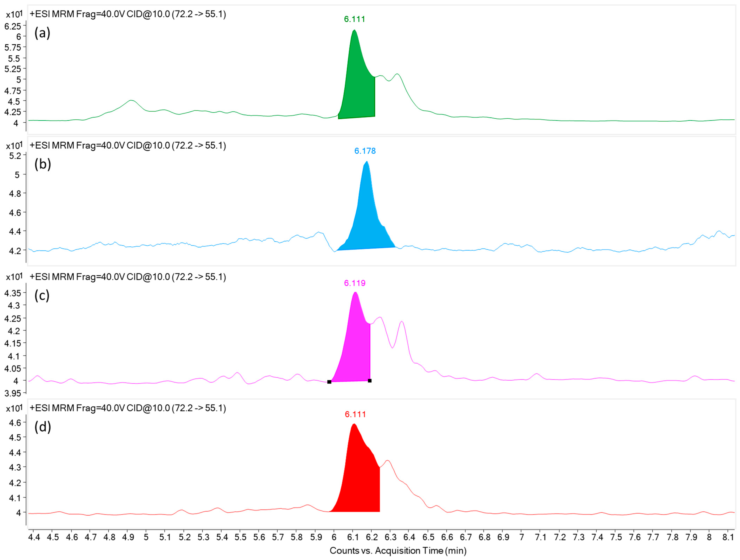Click the 6.1 tick on the time axis
This screenshot has width=740, height=560.
coord(353,537)
